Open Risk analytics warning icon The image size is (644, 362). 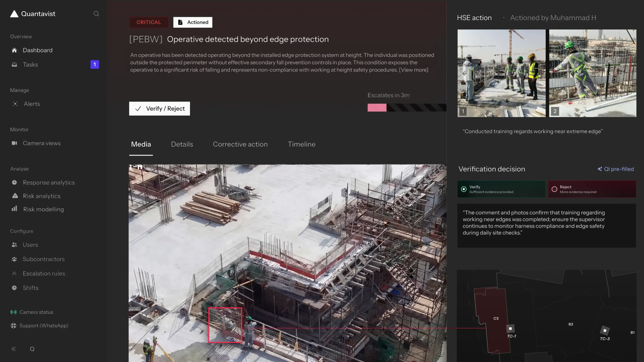(x=15, y=196)
